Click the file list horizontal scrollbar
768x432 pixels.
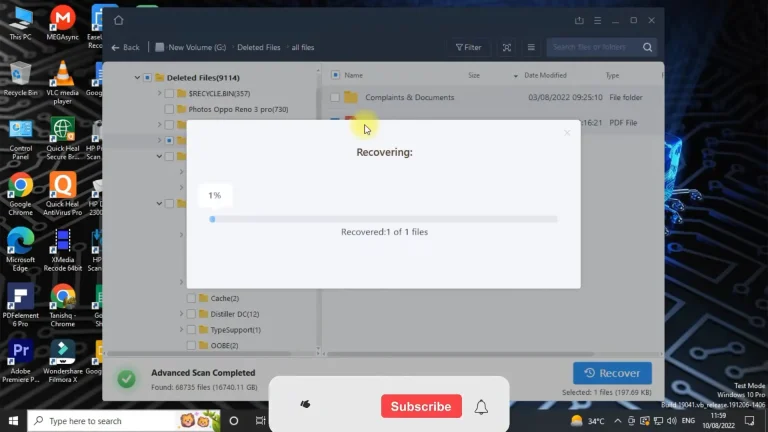click(x=460, y=354)
